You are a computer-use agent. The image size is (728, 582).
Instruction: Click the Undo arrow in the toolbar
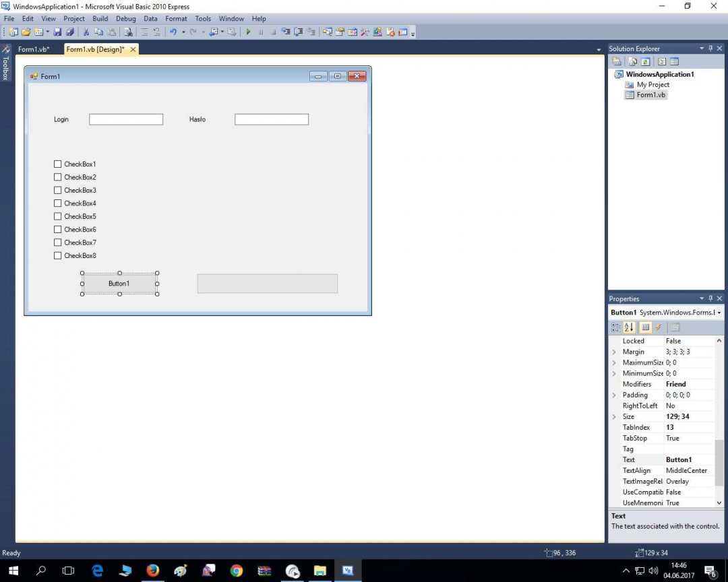[173, 32]
